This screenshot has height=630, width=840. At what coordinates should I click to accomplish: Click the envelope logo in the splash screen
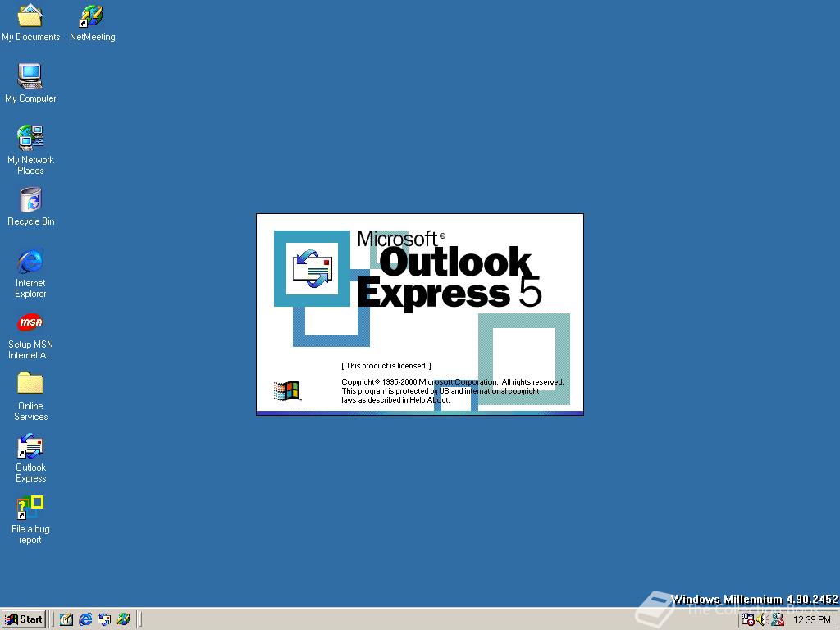(x=313, y=268)
